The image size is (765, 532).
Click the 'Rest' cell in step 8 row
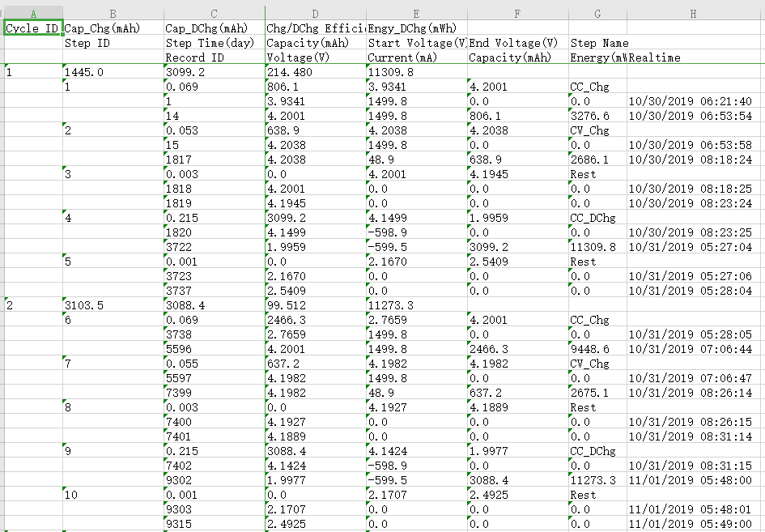pyautogui.click(x=597, y=407)
